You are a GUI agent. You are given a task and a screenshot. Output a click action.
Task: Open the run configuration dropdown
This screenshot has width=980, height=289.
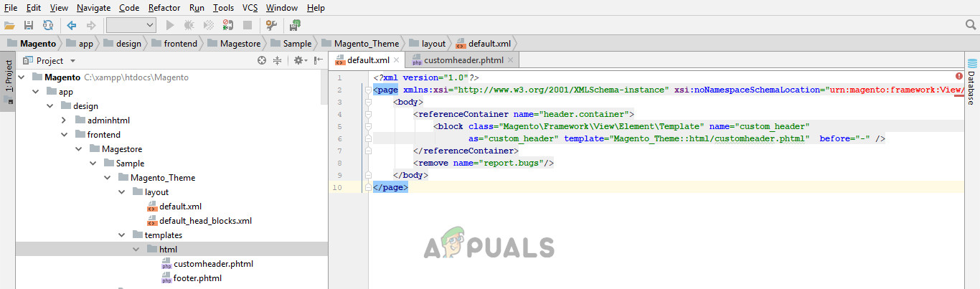(131, 25)
